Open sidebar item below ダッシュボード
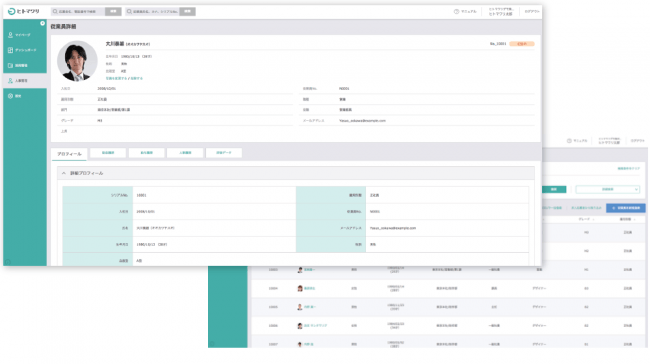Screen dimensions: 650x364 click(25, 66)
